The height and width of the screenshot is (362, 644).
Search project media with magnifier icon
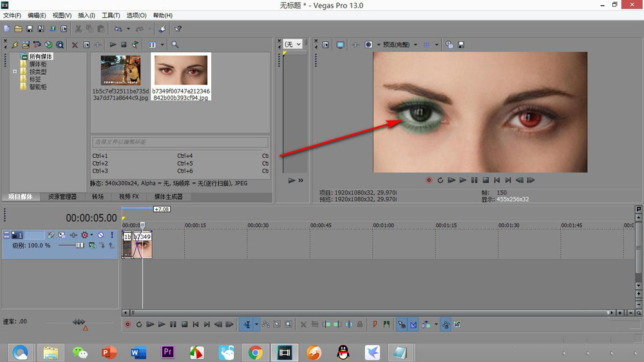tap(175, 45)
